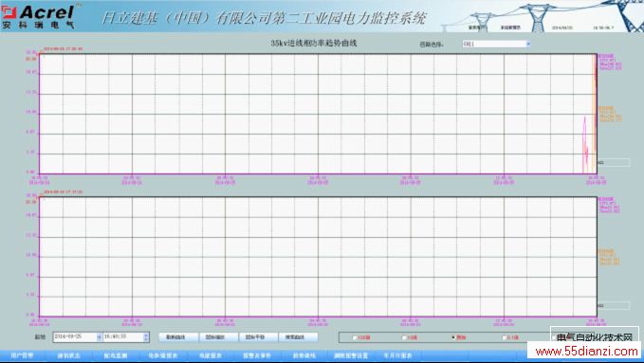Screen dimensions: 644x363
Task: Click inside the start time input field
Action: click(122, 337)
